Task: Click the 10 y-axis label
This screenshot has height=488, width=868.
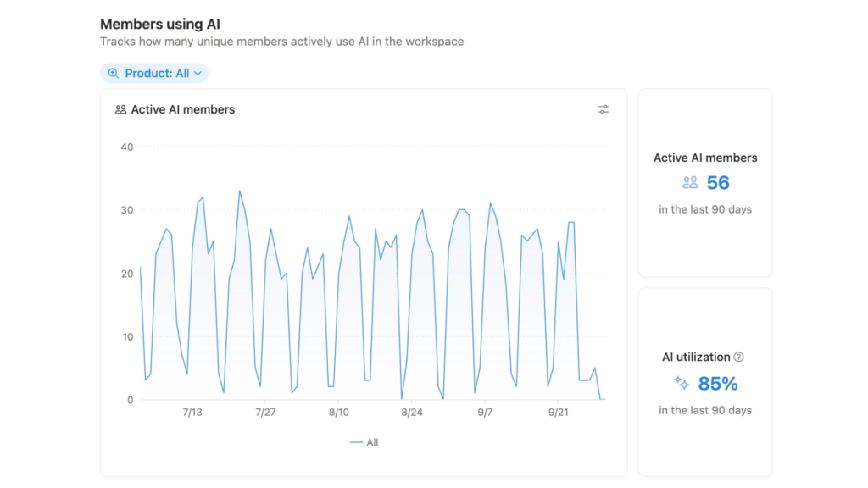Action: coord(127,337)
